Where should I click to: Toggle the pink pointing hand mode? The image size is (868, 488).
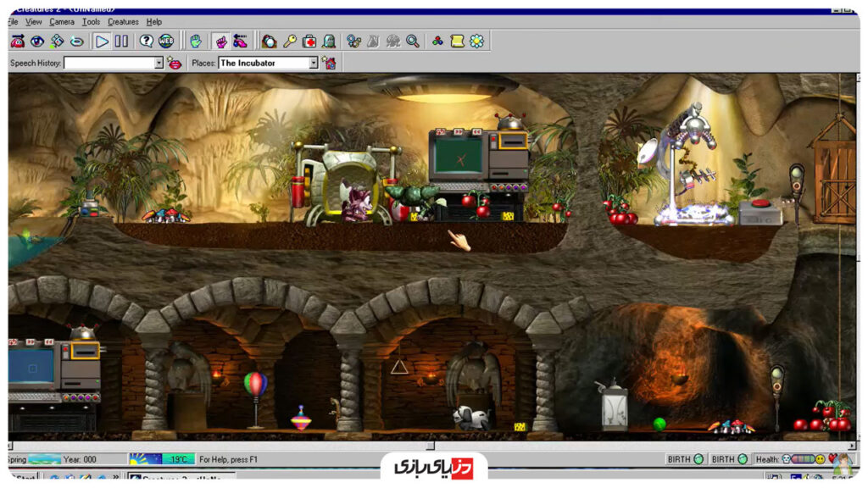click(221, 41)
